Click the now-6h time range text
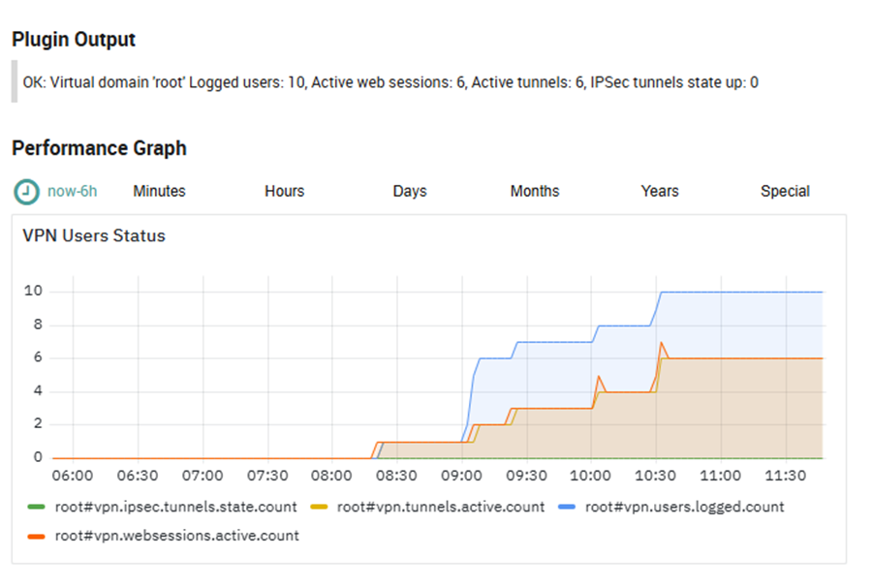872x588 pixels. point(73,192)
